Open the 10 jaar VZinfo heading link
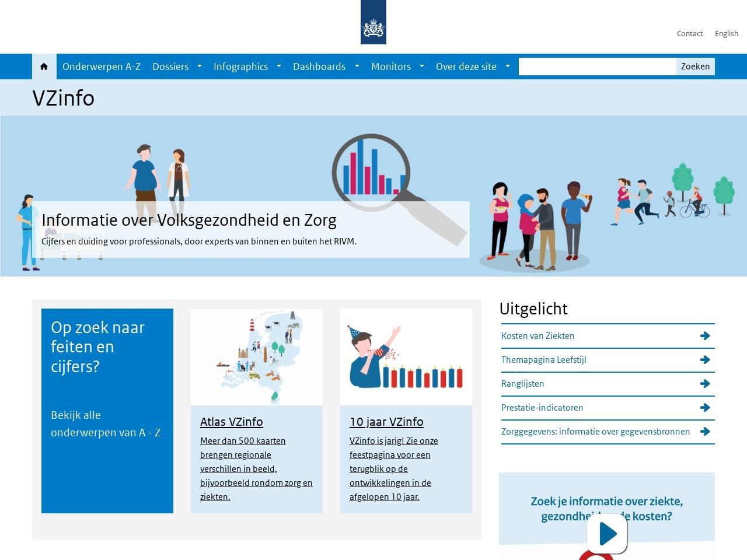The height and width of the screenshot is (560, 747). click(x=386, y=422)
